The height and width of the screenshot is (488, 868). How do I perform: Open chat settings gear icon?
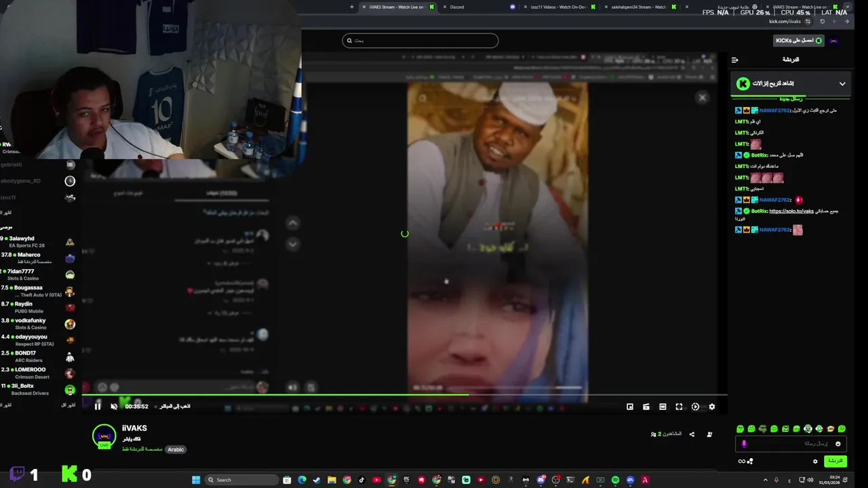pos(815,462)
